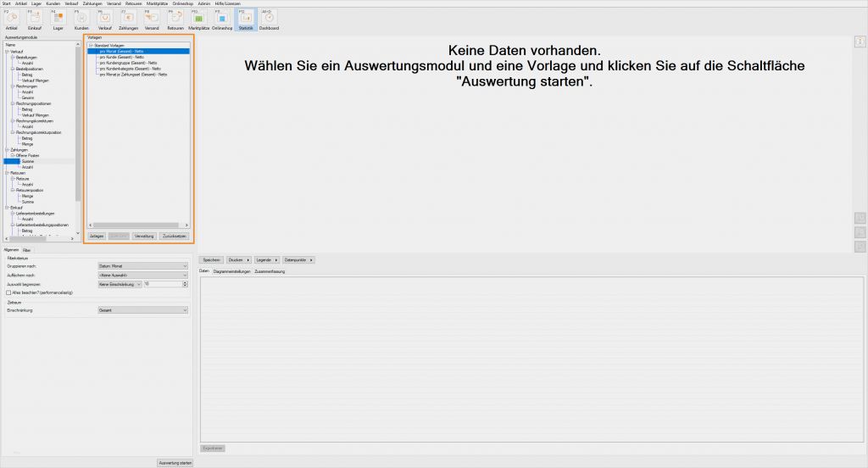Collapse the Standard Vorlagen tree node
The width and height of the screenshot is (868, 468).
[90, 45]
